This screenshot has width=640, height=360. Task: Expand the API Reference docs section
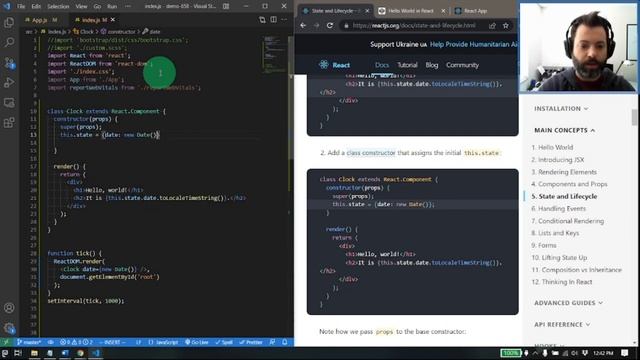click(562, 324)
